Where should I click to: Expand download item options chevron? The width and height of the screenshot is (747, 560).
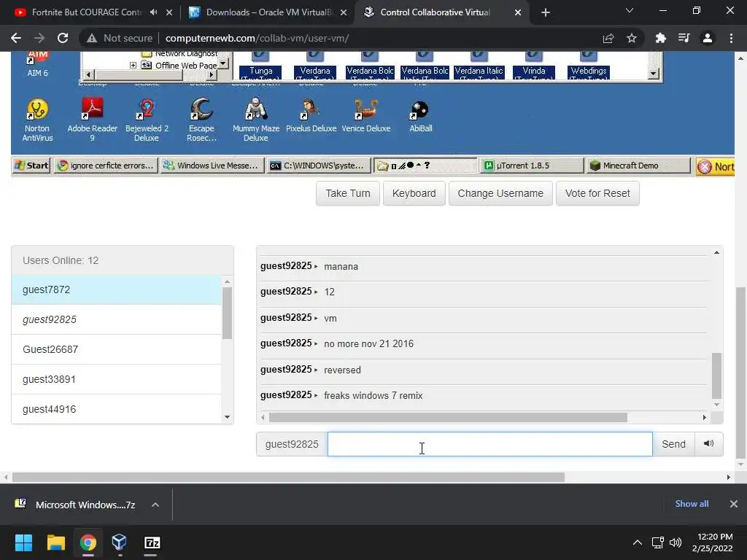155,505
